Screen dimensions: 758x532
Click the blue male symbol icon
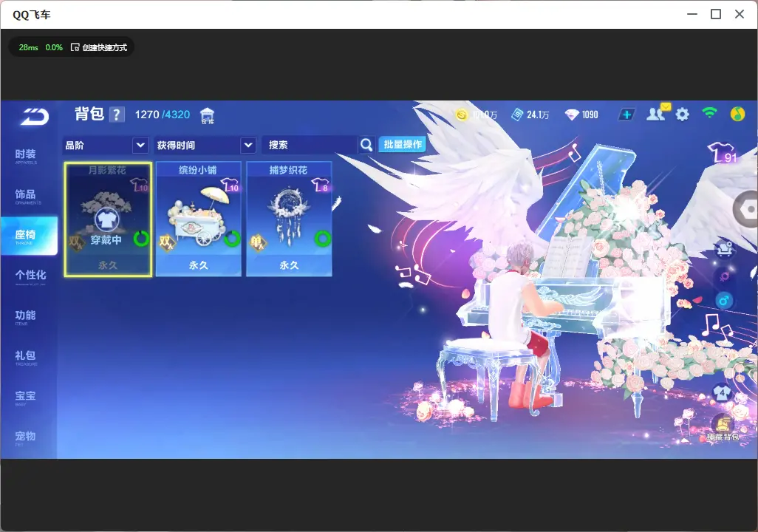(x=724, y=301)
